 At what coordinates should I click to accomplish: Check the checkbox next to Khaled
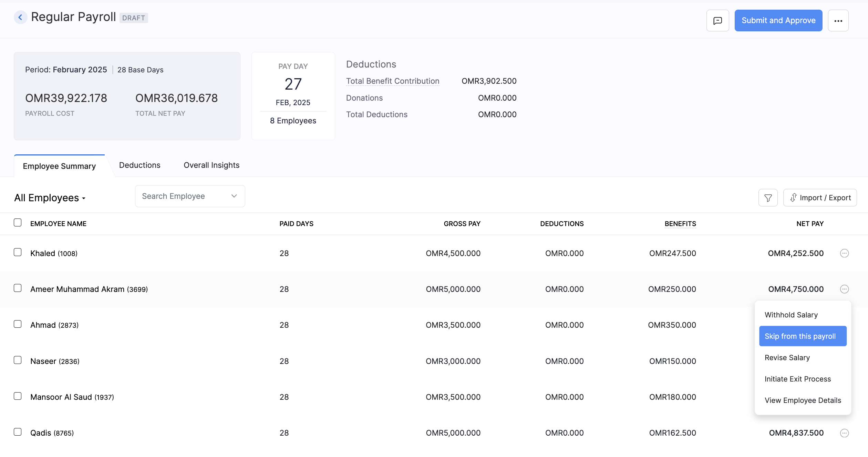(x=18, y=252)
